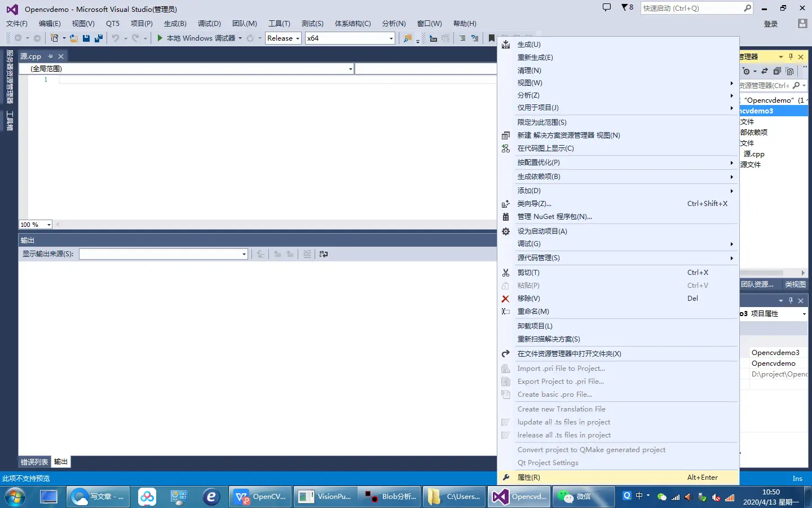Click the Windows Start button
Image resolution: width=812 pixels, height=508 pixels.
coord(15,497)
